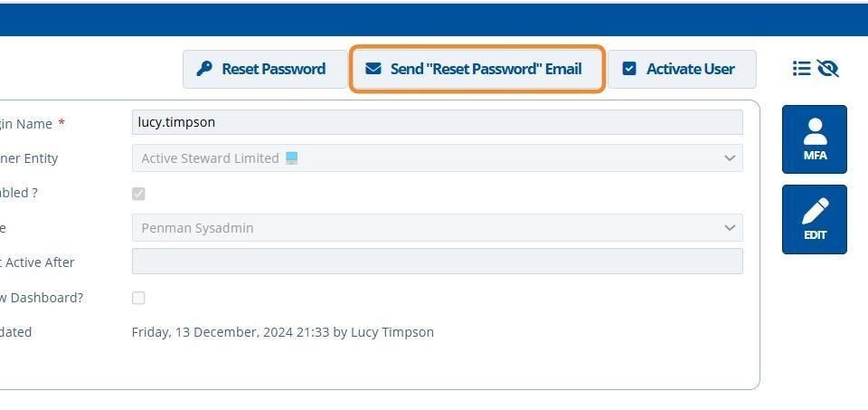Send the "Reset Password" Email
Image resolution: width=868 pixels, height=410 pixels.
click(x=476, y=70)
